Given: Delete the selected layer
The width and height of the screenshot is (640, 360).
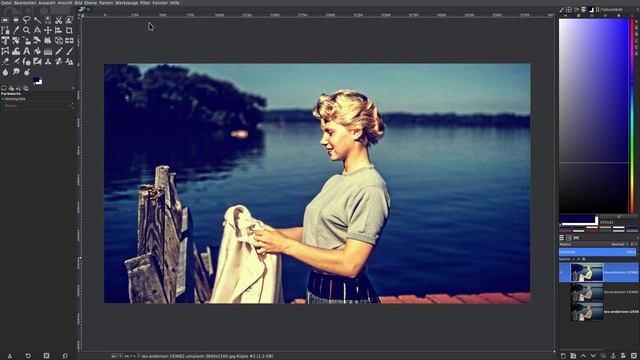Looking at the screenshot, I should point(634,356).
